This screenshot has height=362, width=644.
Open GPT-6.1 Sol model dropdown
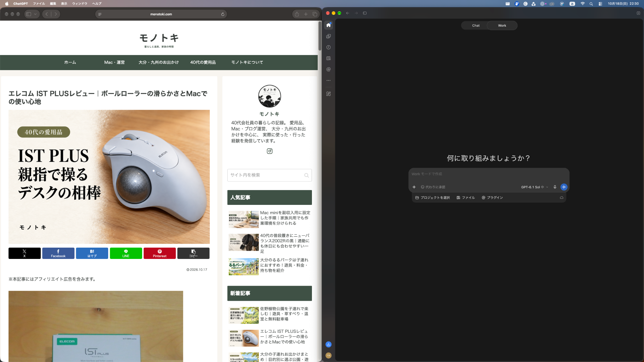tap(535, 187)
